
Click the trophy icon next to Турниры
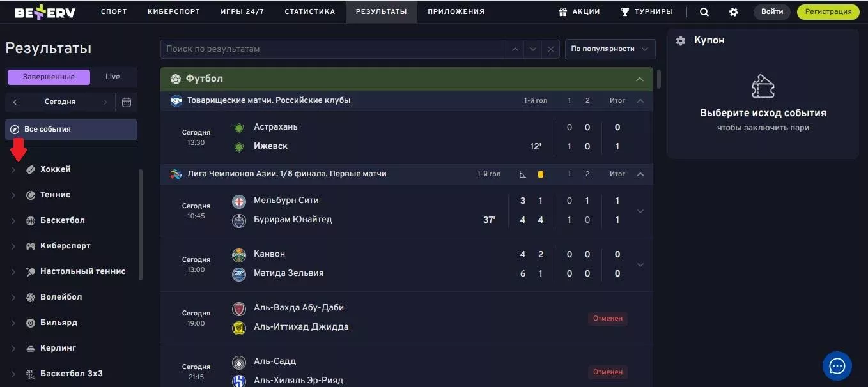pos(625,12)
